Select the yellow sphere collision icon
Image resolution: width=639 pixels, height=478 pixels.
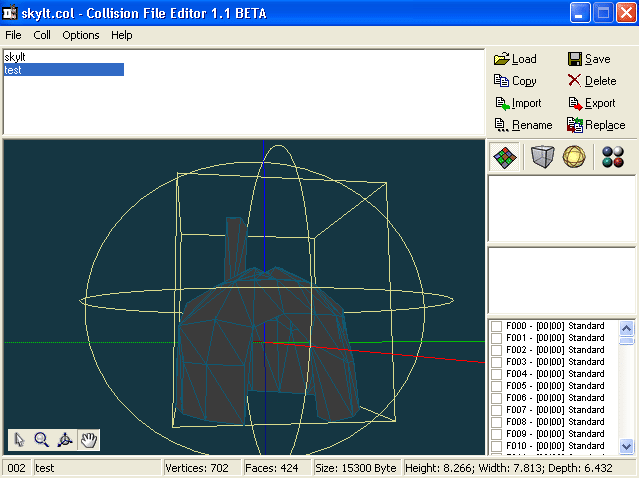pos(574,157)
